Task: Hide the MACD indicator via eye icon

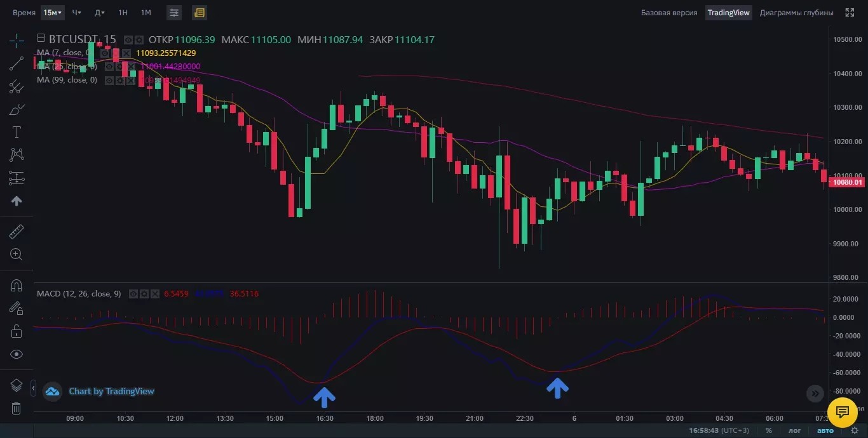Action: click(133, 294)
